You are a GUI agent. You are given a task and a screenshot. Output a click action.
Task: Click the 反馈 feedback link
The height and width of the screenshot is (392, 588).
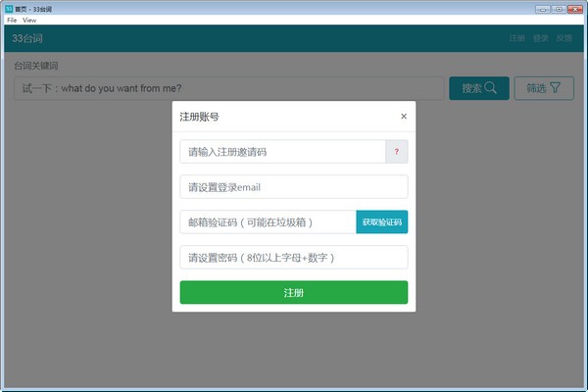pos(564,38)
